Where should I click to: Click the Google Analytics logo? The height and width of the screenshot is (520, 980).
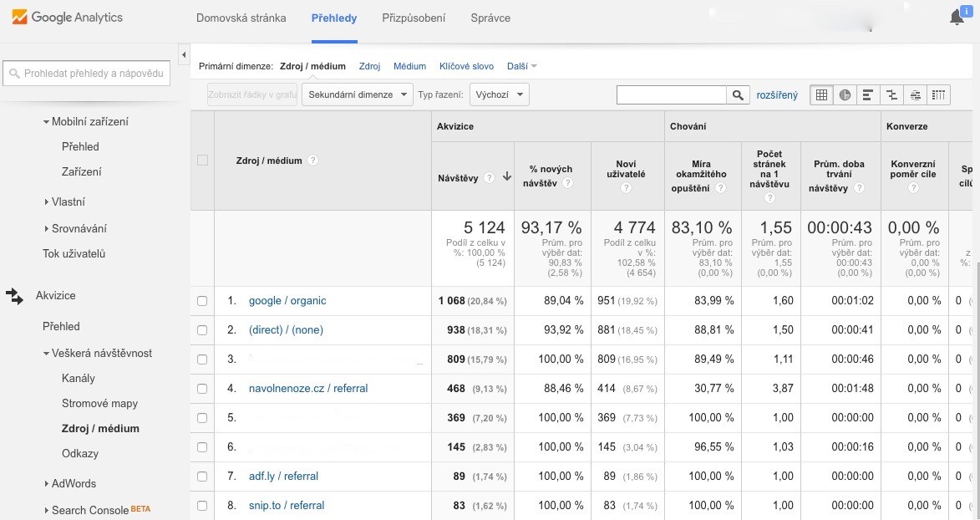click(x=68, y=18)
